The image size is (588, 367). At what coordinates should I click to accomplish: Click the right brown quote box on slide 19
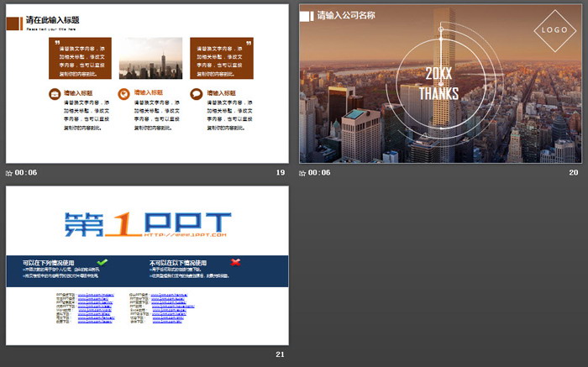[221, 59]
